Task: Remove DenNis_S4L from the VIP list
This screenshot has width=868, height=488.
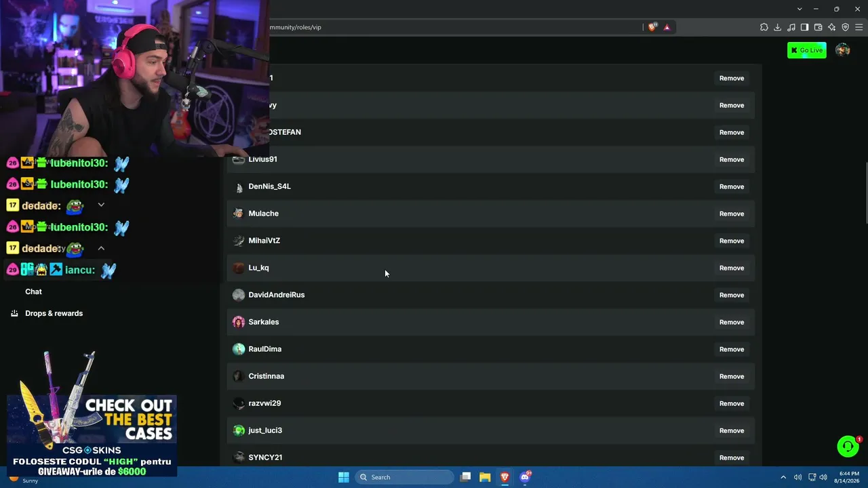Action: coord(732,186)
